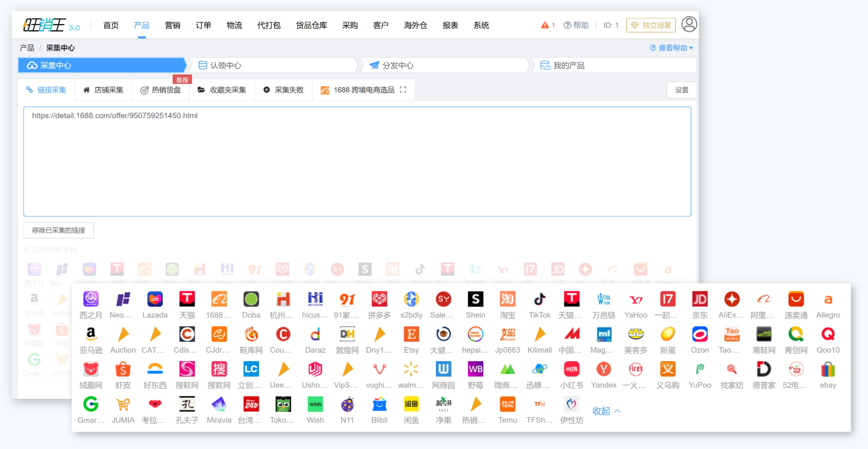868x449 pixels.
Task: Click the Ozon platform icon
Action: 700,334
